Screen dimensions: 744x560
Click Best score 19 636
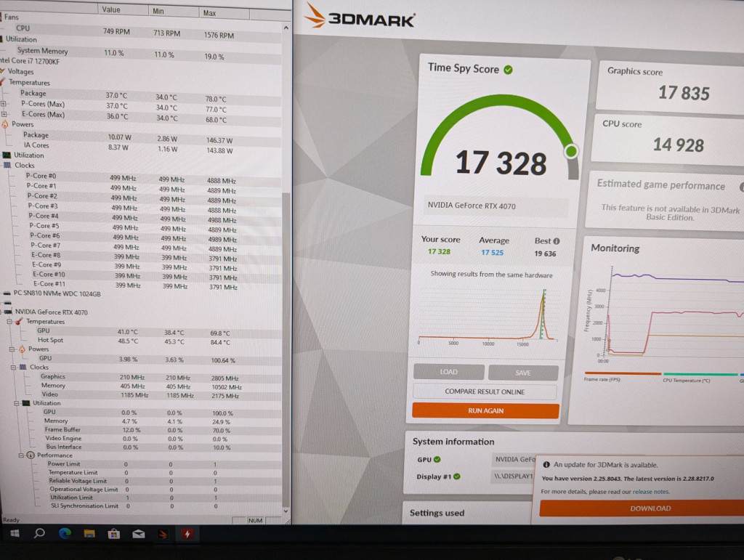coord(545,253)
